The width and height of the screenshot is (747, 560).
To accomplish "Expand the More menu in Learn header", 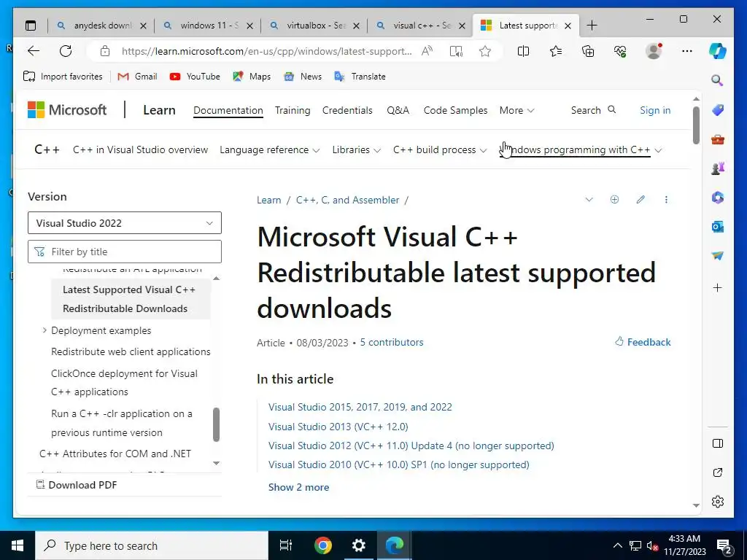I will pyautogui.click(x=516, y=111).
